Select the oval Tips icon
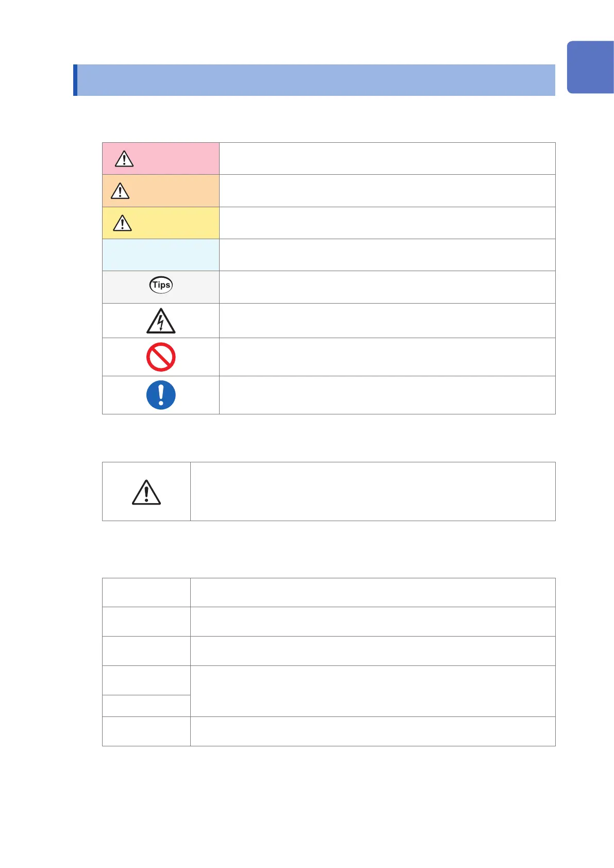This screenshot has height=868, width=614. (161, 285)
